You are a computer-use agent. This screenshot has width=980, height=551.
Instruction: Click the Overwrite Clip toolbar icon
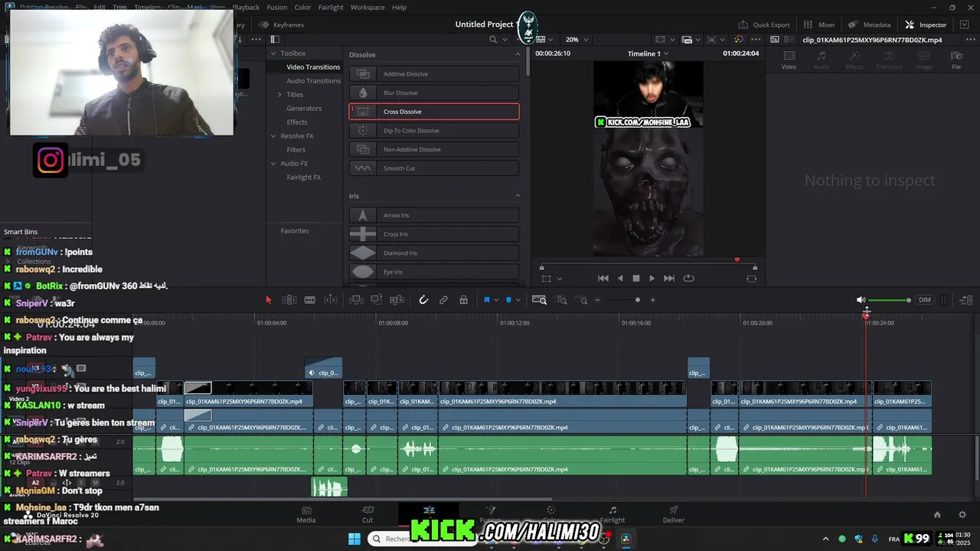pyautogui.click(x=377, y=300)
